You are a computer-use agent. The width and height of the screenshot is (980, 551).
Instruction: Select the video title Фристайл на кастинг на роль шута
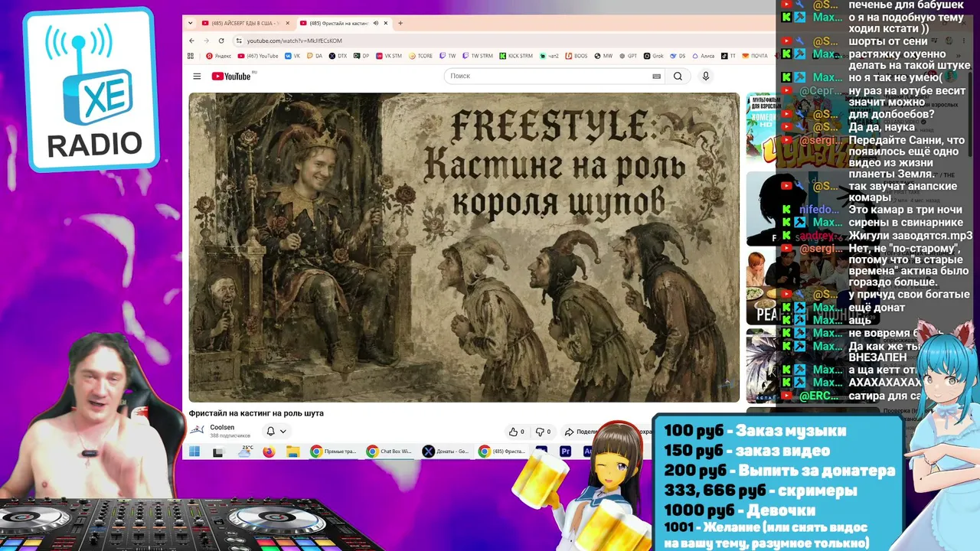coord(256,413)
